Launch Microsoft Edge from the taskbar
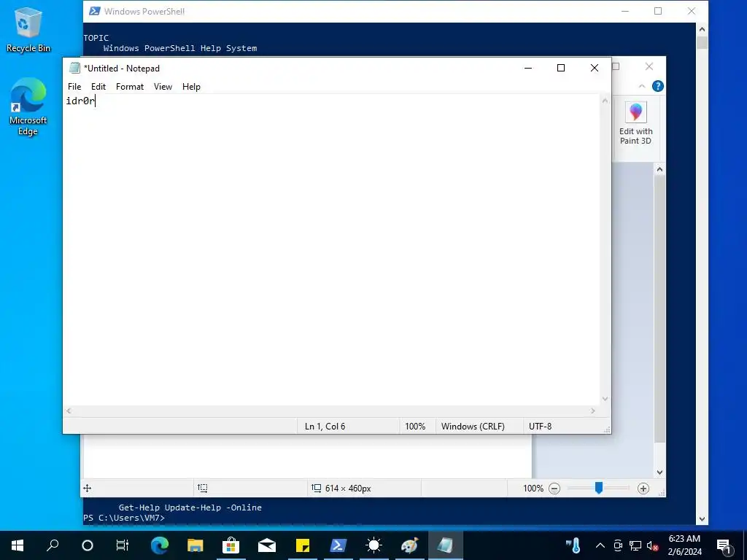The height and width of the screenshot is (560, 747). click(x=160, y=545)
